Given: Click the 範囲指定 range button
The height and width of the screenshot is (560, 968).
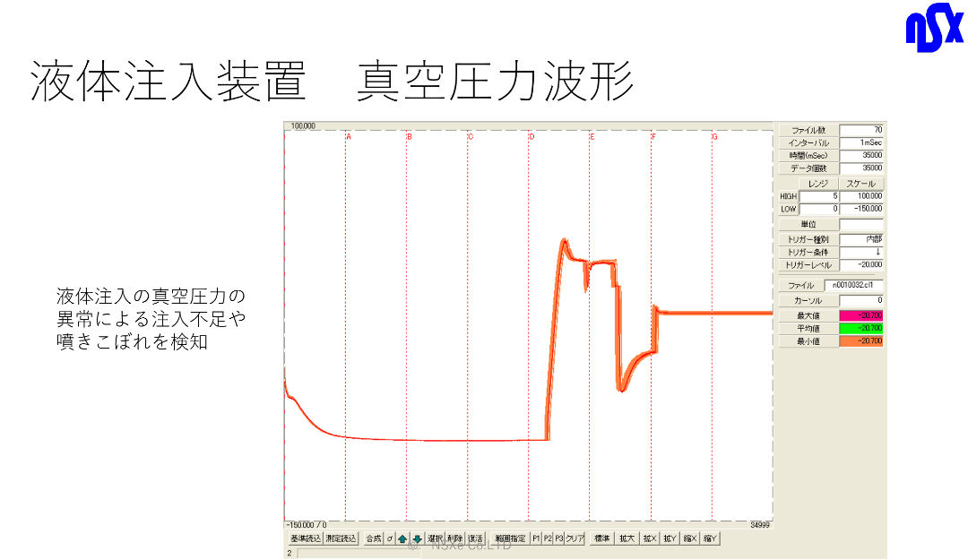Looking at the screenshot, I should click(x=510, y=538).
